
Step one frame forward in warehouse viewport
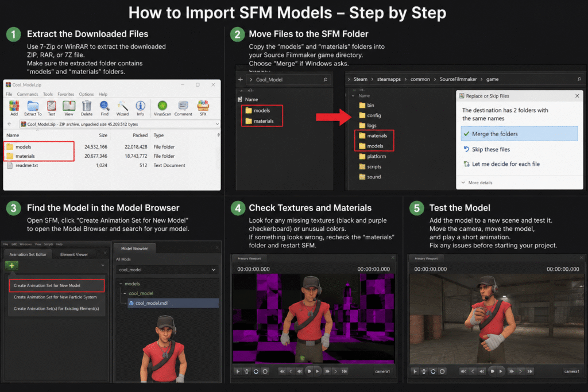tap(520, 371)
